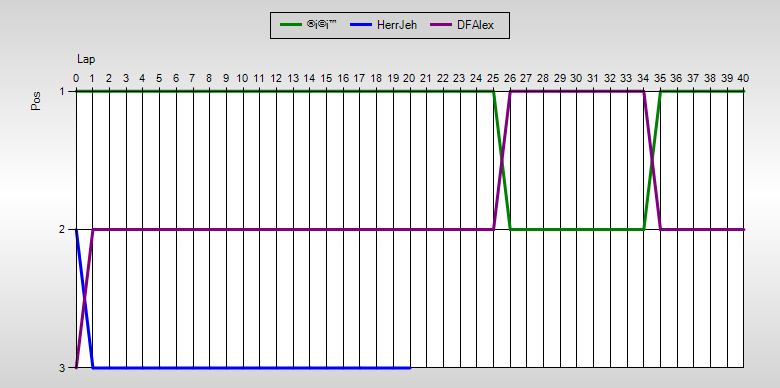The width and height of the screenshot is (780, 388).
Task: Select the HerrJeh legend label
Action: point(397,25)
